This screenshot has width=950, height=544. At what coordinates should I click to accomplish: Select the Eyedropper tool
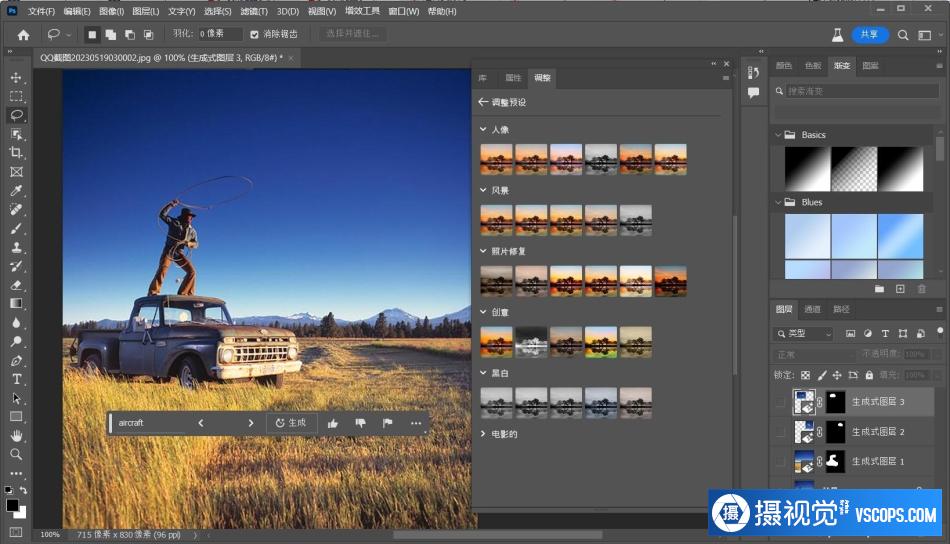coord(16,191)
